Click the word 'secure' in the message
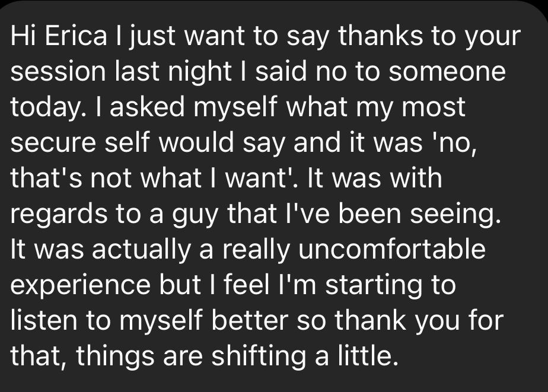The width and height of the screenshot is (548, 392). 53,143
